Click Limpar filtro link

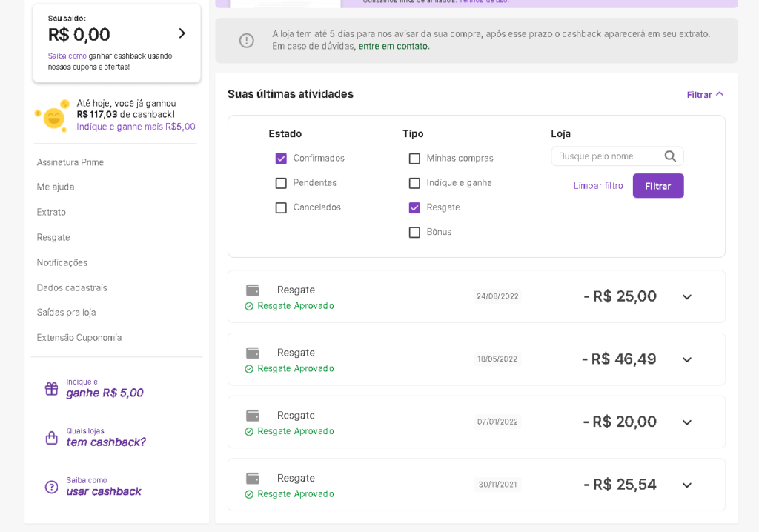[x=598, y=186]
